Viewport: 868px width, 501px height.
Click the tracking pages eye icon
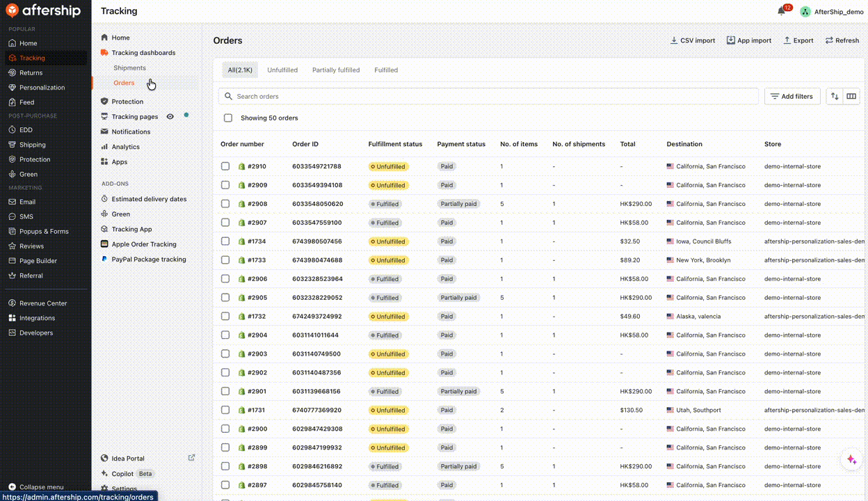170,117
